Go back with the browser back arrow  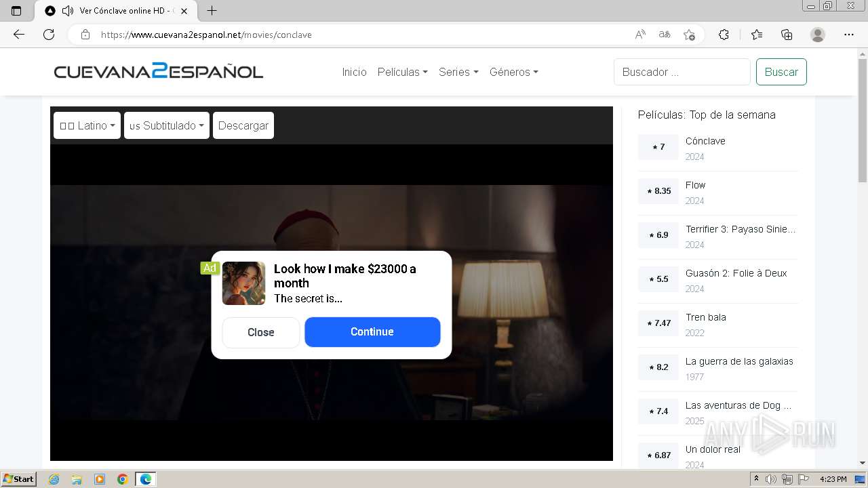pos(19,35)
